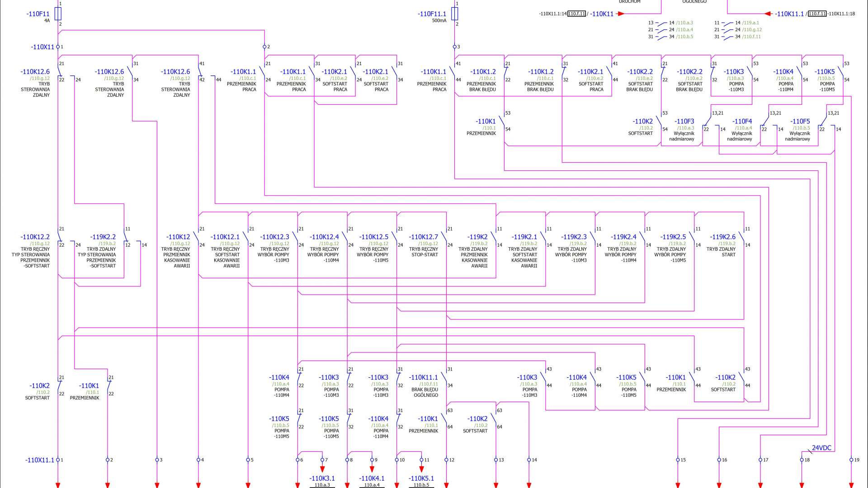Follow the 110.b.5 reference under -110K5.1
Viewport: 868px width, 488px height.
pyautogui.click(x=421, y=485)
